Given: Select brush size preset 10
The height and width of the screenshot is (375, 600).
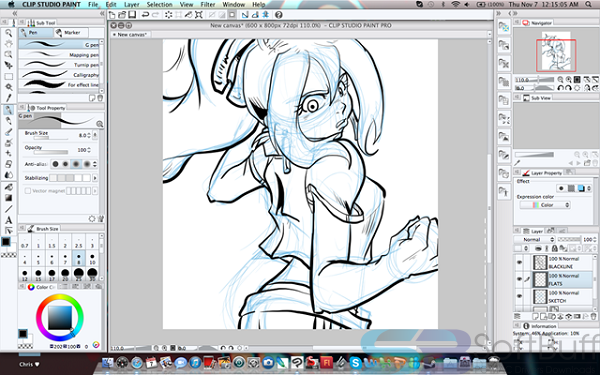Looking at the screenshot, I should click(92, 259).
